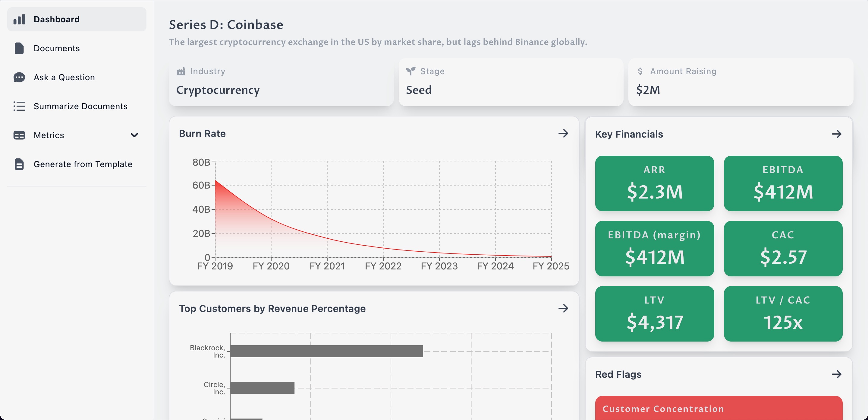Viewport: 868px width, 420px height.
Task: Click the ARR $2.3M card
Action: (654, 183)
